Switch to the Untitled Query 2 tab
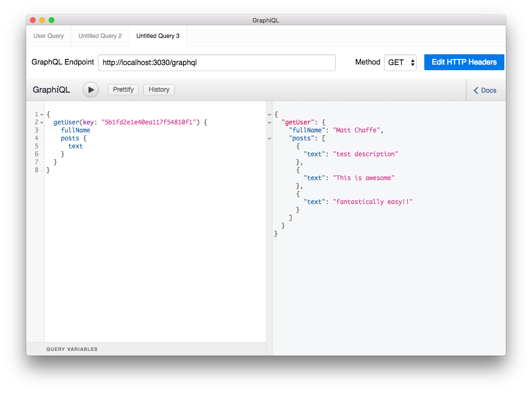The height and width of the screenshot is (393, 532). point(100,36)
